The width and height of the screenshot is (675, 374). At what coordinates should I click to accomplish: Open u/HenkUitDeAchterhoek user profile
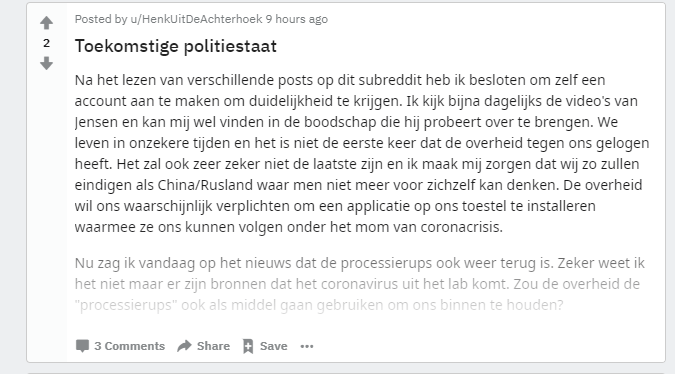click(196, 19)
